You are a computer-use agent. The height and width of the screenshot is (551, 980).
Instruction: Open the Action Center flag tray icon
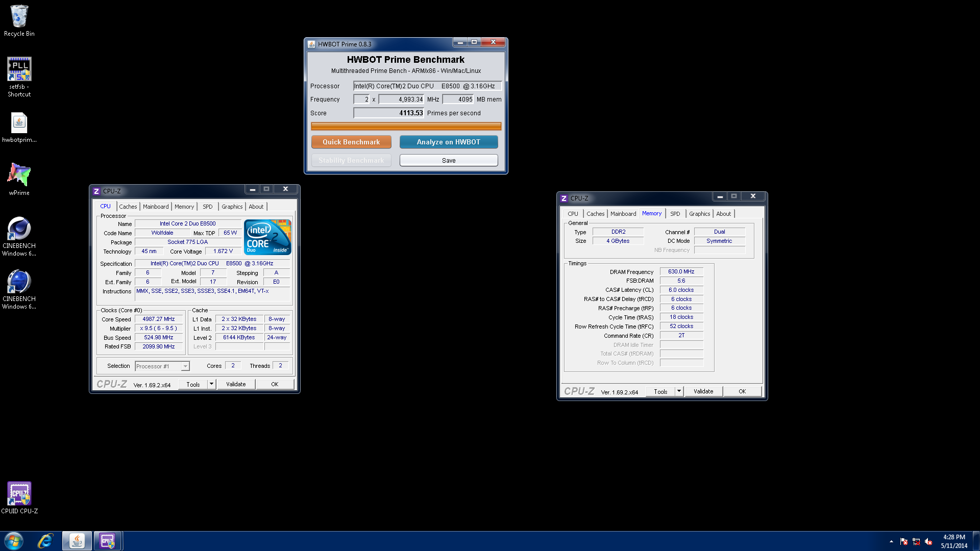click(904, 541)
